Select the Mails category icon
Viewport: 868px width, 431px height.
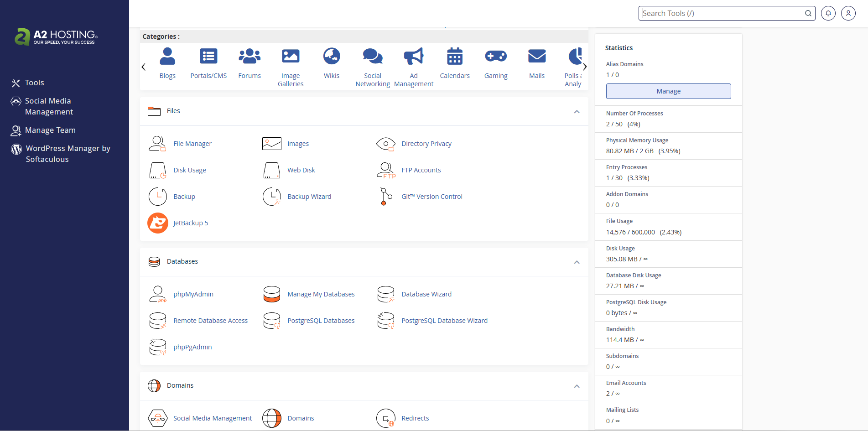(537, 56)
